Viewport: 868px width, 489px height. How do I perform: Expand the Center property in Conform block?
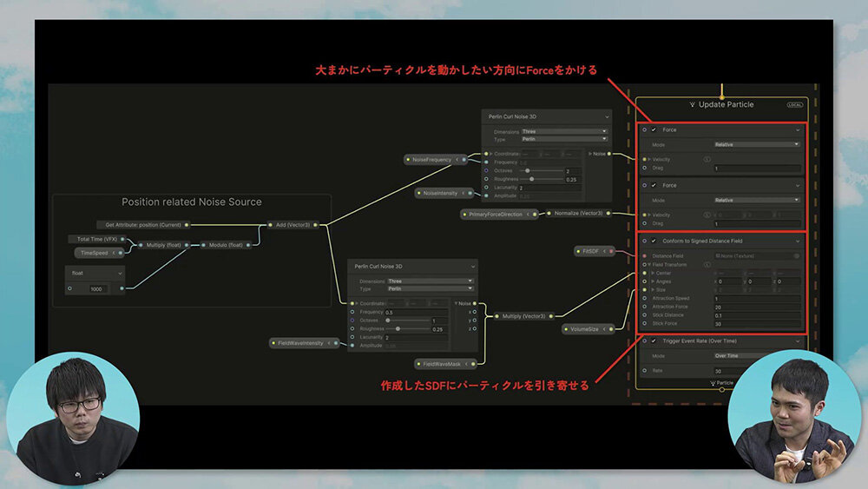coord(653,273)
